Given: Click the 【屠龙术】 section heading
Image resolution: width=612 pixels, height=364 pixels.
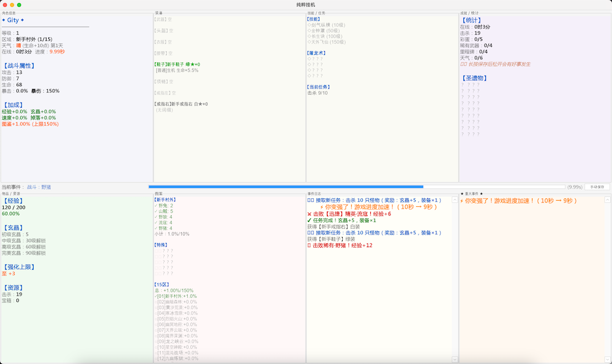Looking at the screenshot, I should coord(316,53).
